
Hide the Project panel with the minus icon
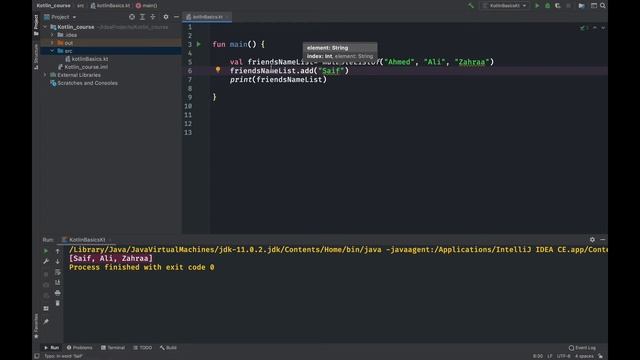coord(176,17)
